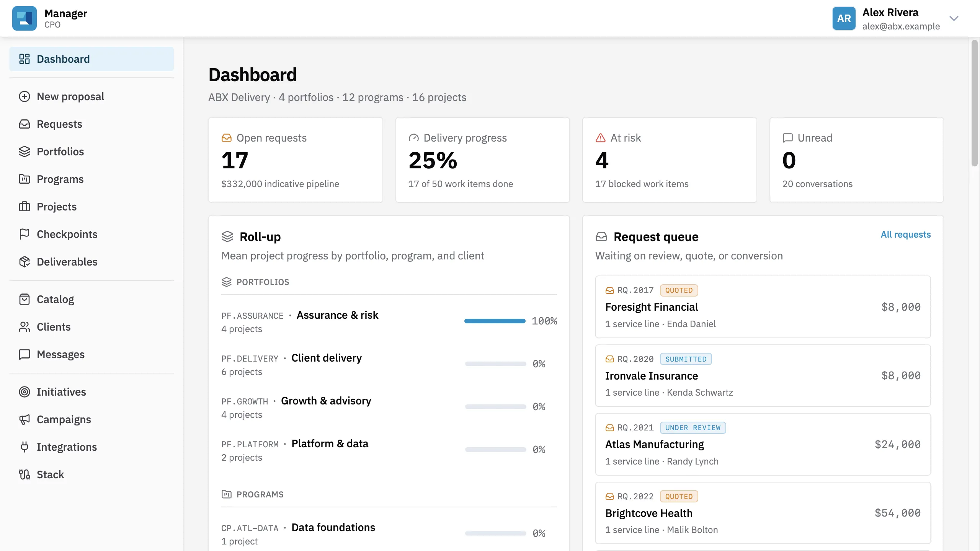Click the Roll-up layers icon
980x551 pixels.
point(227,236)
